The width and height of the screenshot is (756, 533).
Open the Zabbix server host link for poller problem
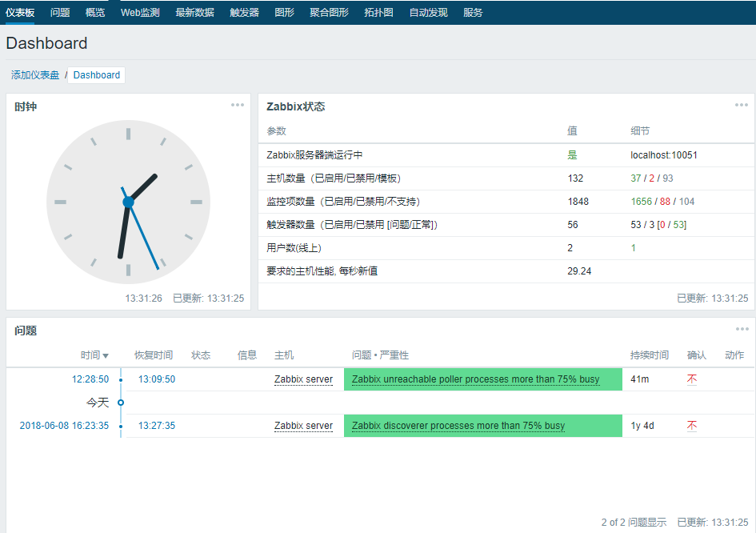(304, 379)
